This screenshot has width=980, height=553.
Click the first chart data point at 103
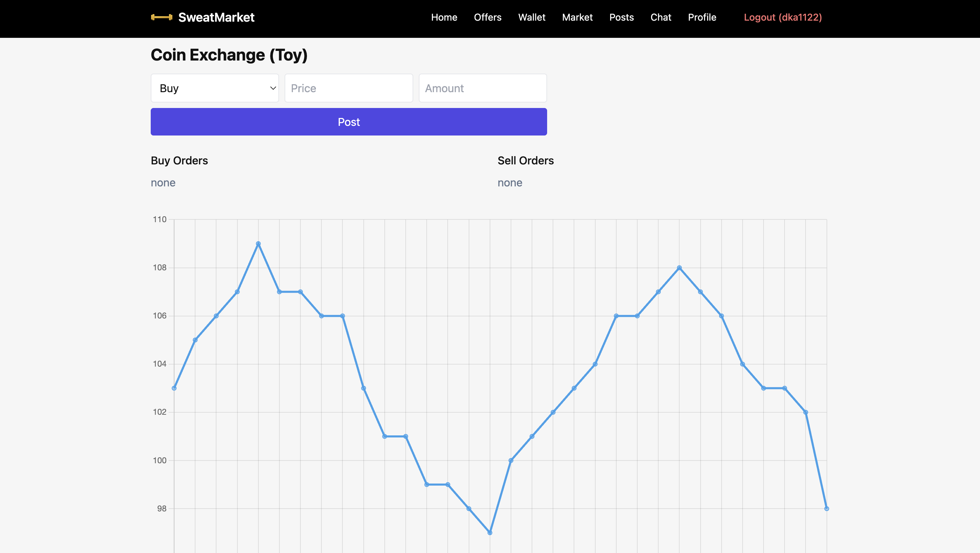tap(174, 388)
